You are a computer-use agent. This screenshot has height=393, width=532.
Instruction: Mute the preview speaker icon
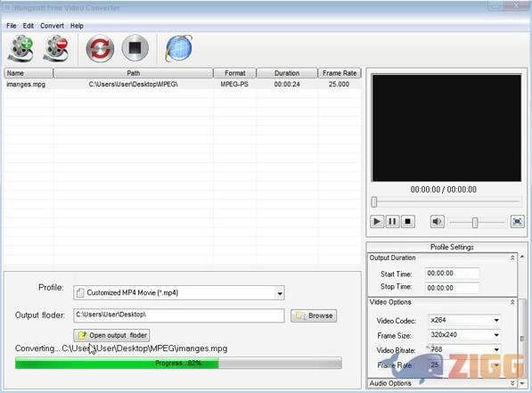pos(437,222)
